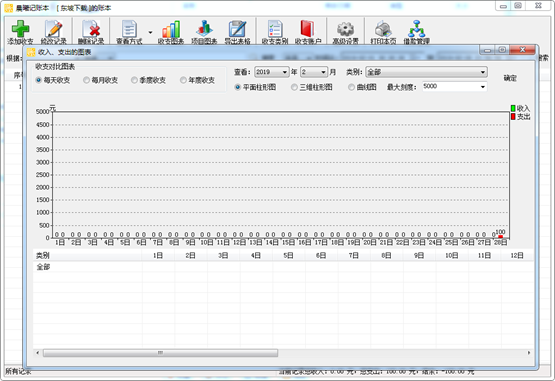The height and width of the screenshot is (381, 555).
Task: Click the chart dialog title icon
Action: point(31,52)
